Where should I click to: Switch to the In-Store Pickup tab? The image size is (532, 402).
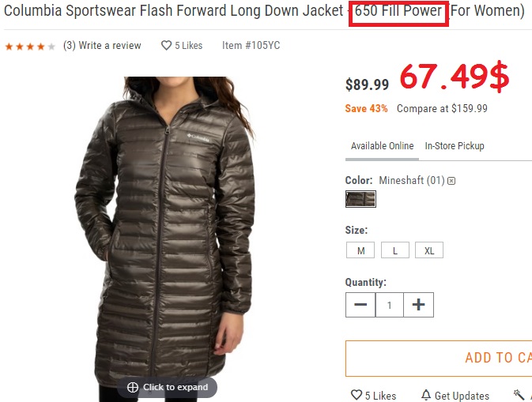click(x=455, y=146)
